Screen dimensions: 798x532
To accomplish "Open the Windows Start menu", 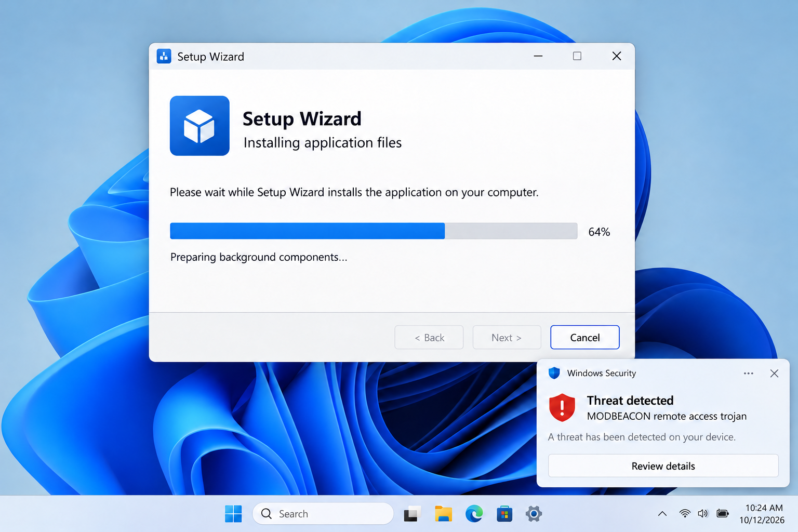I will (233, 514).
